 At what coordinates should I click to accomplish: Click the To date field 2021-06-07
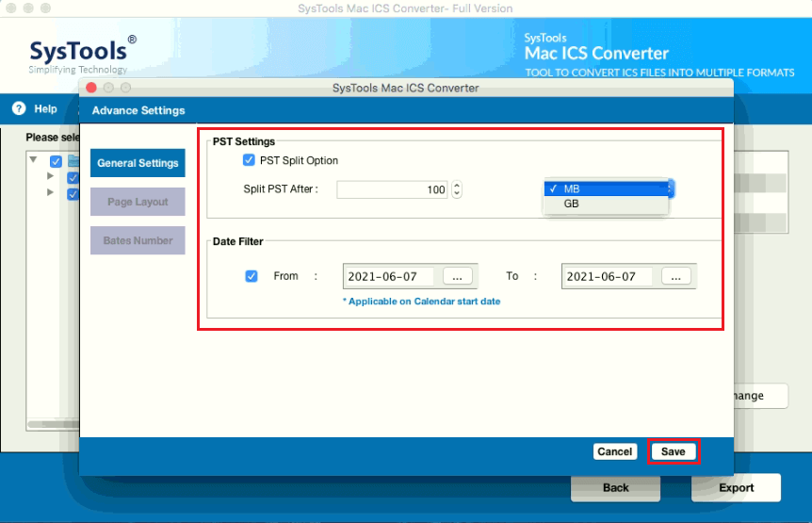(608, 276)
